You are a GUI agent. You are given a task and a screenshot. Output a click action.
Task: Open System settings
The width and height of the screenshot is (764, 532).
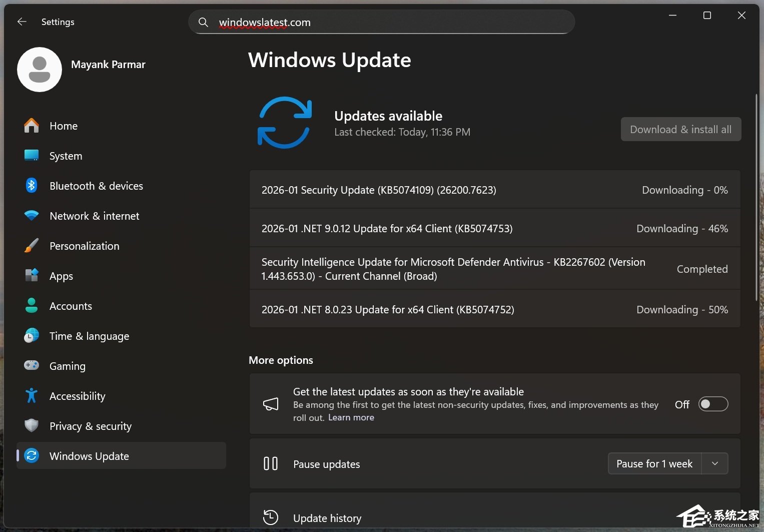[121, 156]
